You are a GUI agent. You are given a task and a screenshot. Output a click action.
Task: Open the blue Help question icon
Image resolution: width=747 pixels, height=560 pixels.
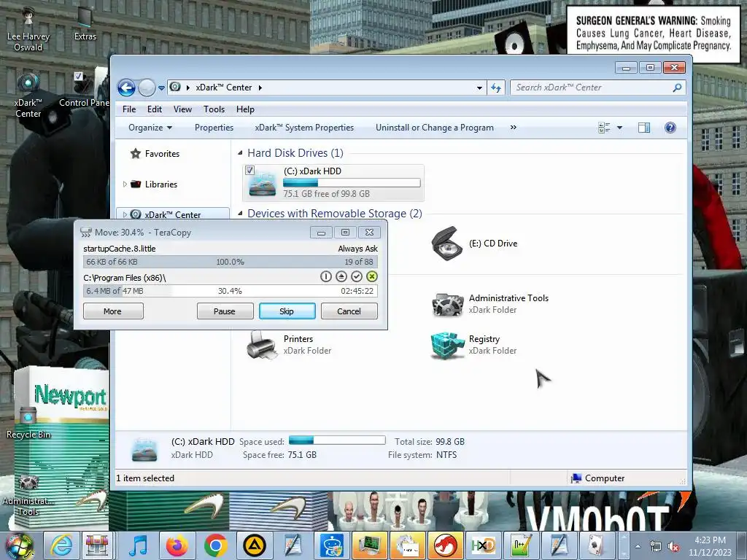tap(670, 128)
